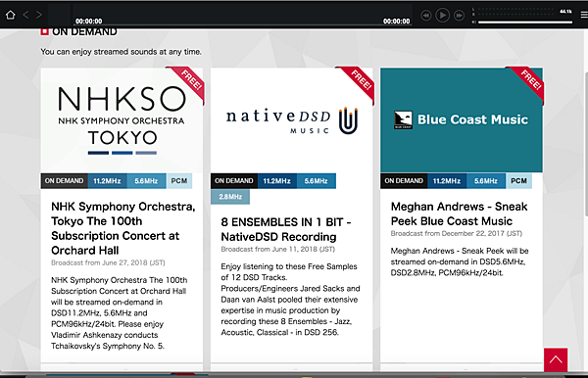Open 8 ENSEMBLES IN 1 BIT title link
This screenshot has height=378, width=588.
tap(286, 229)
